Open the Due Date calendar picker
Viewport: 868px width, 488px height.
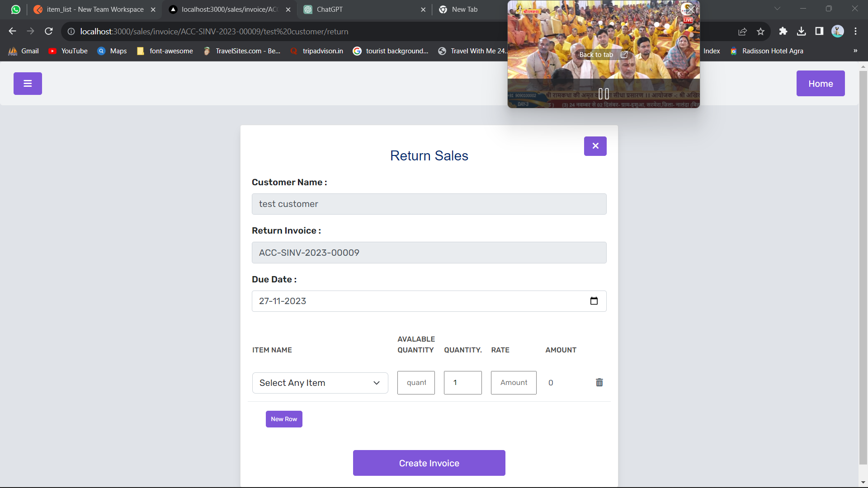click(x=594, y=301)
